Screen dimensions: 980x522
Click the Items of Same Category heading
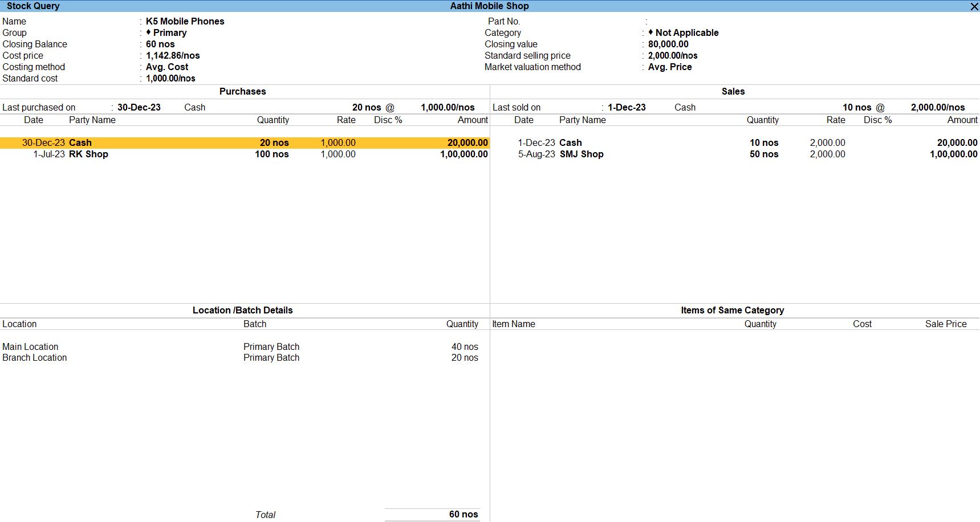pyautogui.click(x=733, y=310)
